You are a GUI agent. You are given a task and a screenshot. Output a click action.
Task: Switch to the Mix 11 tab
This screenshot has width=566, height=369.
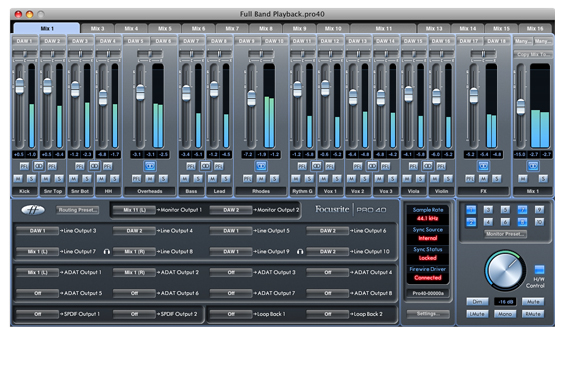click(383, 29)
